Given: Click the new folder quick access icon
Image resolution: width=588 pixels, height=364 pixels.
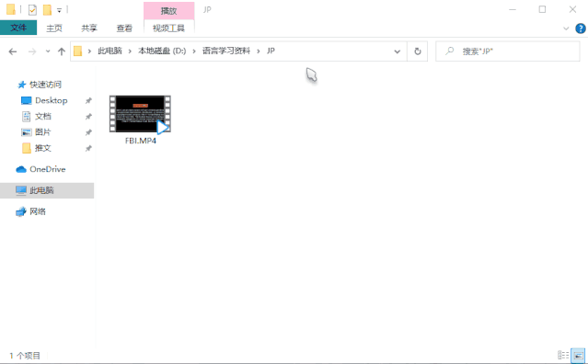Looking at the screenshot, I should click(x=47, y=10).
